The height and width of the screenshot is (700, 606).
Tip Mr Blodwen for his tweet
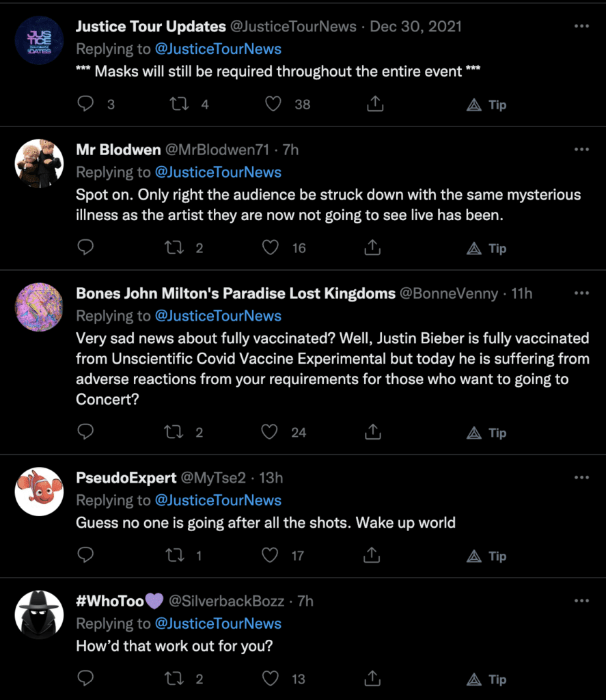487,248
